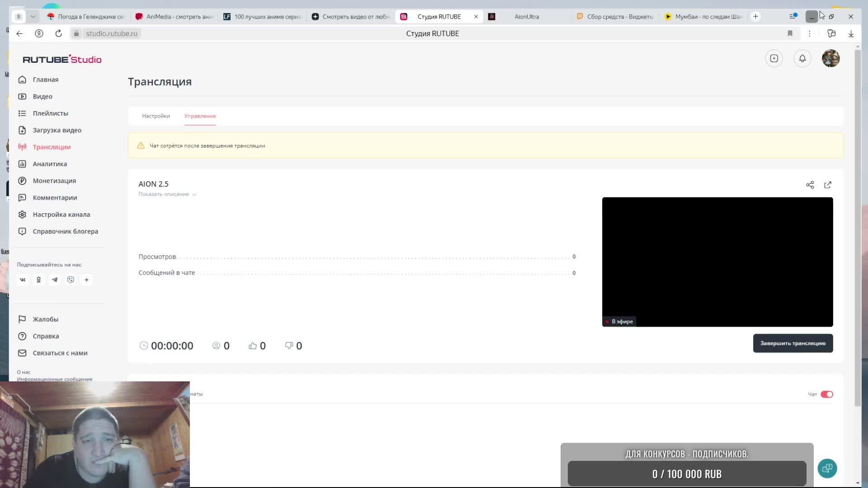
Task: Open the notifications bell
Action: click(x=802, y=58)
